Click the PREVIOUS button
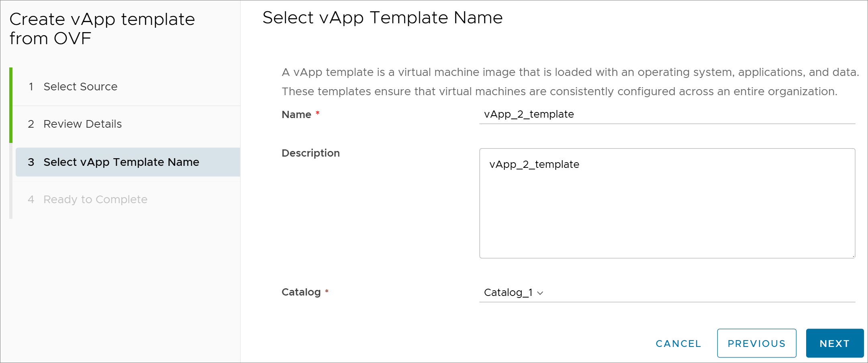The height and width of the screenshot is (363, 868). click(757, 343)
